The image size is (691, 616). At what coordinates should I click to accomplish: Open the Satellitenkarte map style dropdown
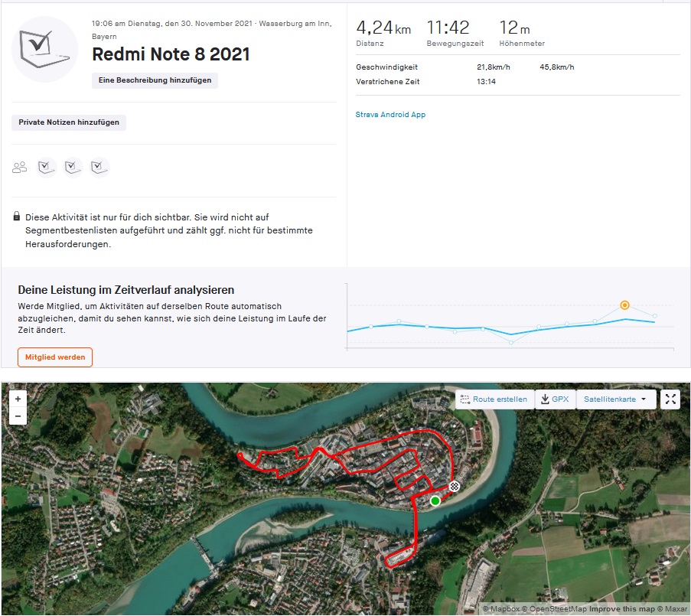(615, 399)
